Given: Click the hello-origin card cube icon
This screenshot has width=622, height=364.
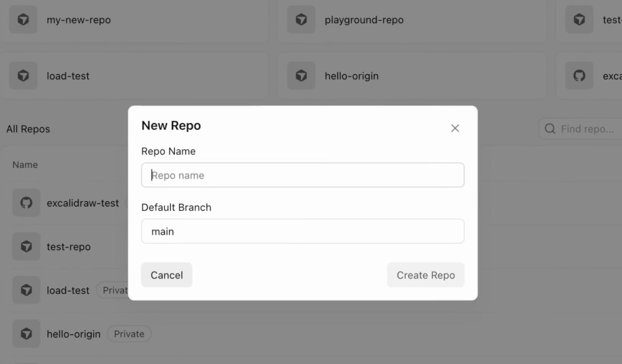Looking at the screenshot, I should [x=301, y=76].
